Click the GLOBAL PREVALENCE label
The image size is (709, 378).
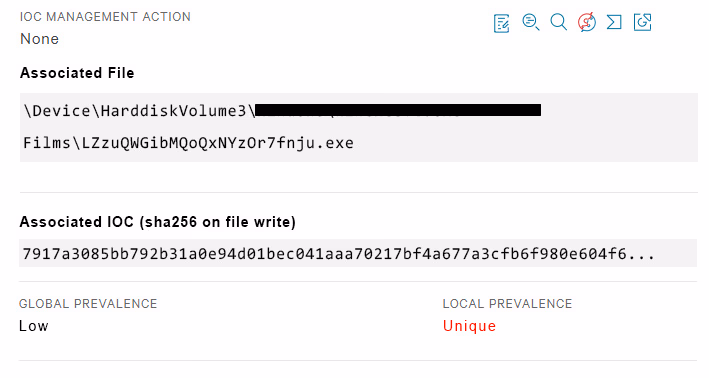(x=88, y=304)
